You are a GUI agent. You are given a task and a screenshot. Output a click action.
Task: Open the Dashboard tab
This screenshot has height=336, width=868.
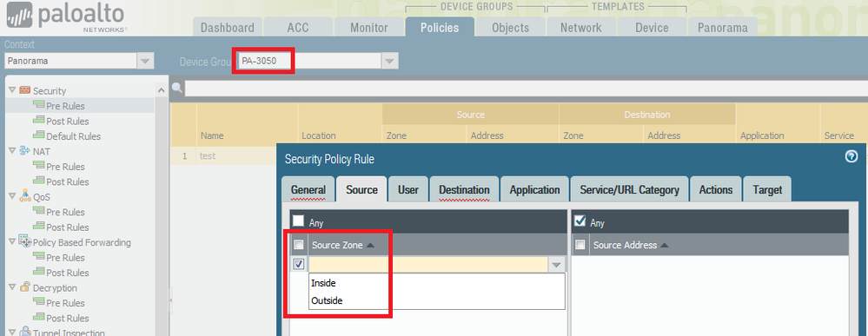[227, 27]
